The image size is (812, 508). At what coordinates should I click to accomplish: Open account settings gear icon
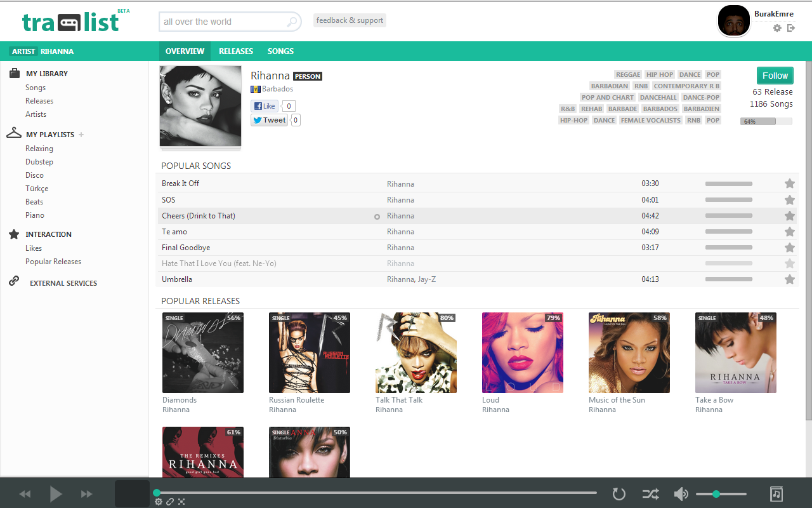coord(777,28)
